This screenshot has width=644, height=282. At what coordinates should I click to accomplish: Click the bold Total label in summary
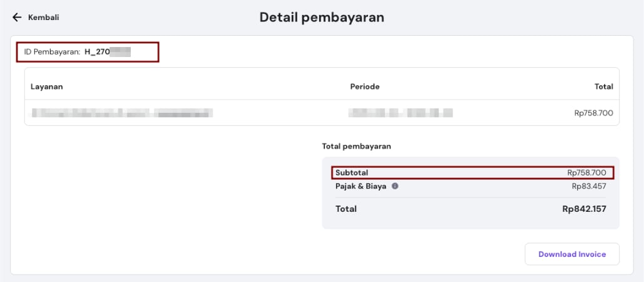tap(346, 209)
